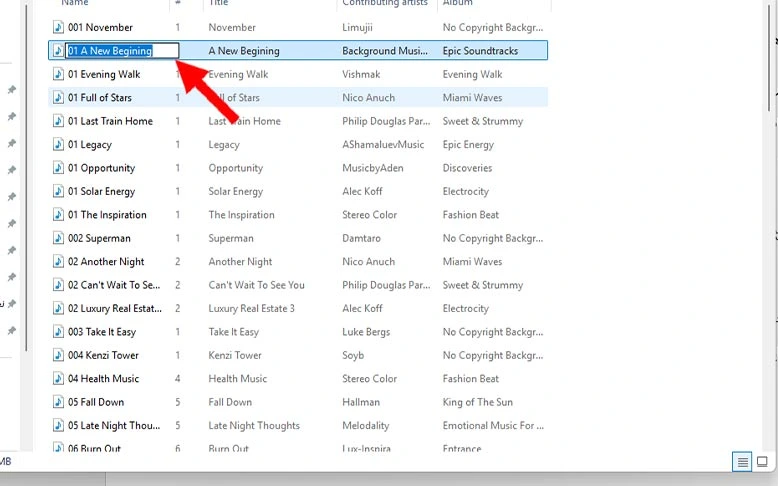The width and height of the screenshot is (778, 486).
Task: Click the music file icon for 01 Evening Walk
Action: (x=58, y=74)
